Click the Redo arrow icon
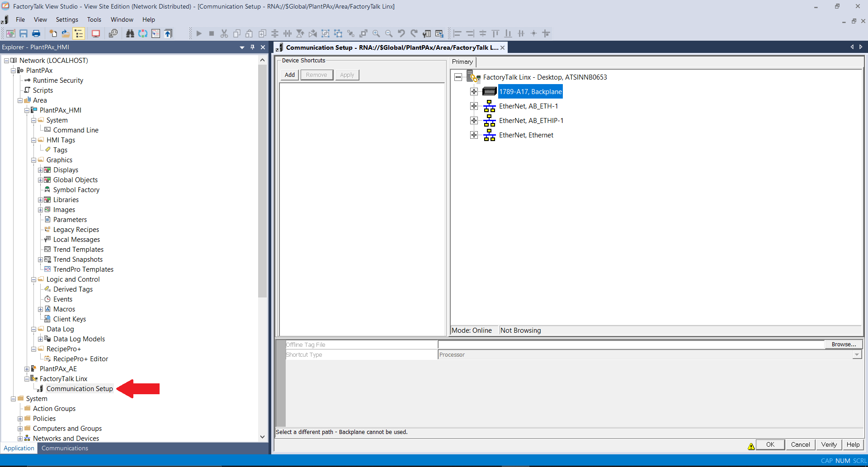The height and width of the screenshot is (467, 868). coord(414,33)
